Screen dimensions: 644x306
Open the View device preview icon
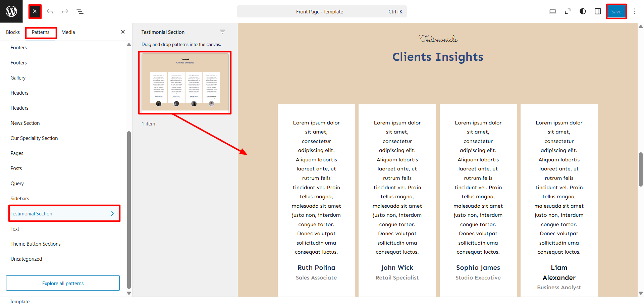click(x=552, y=11)
